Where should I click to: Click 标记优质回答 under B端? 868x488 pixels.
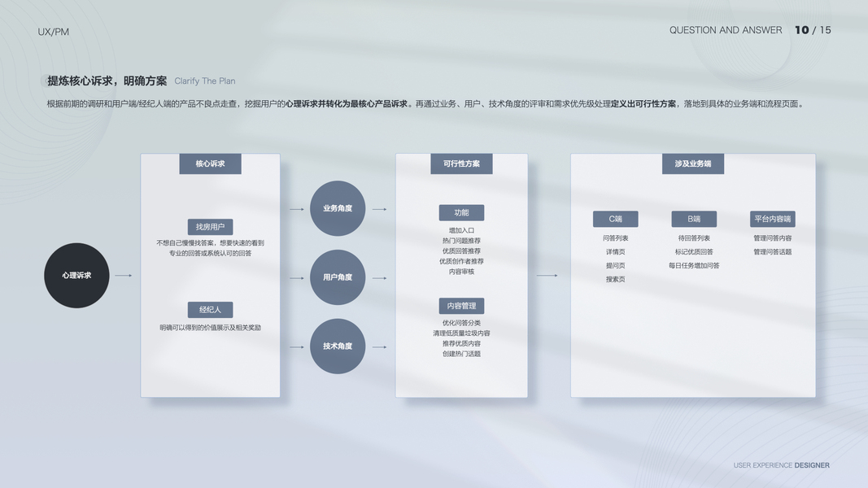(694, 252)
